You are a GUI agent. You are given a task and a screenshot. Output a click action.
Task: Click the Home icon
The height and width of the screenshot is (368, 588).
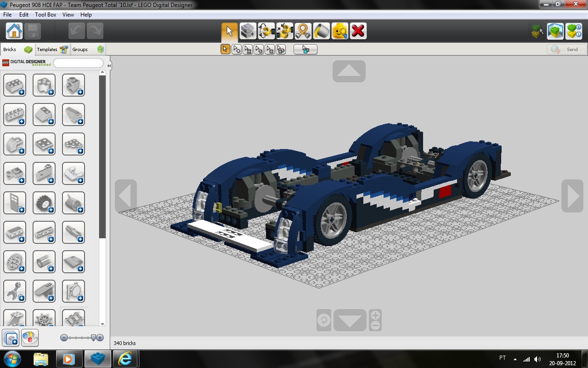14,31
